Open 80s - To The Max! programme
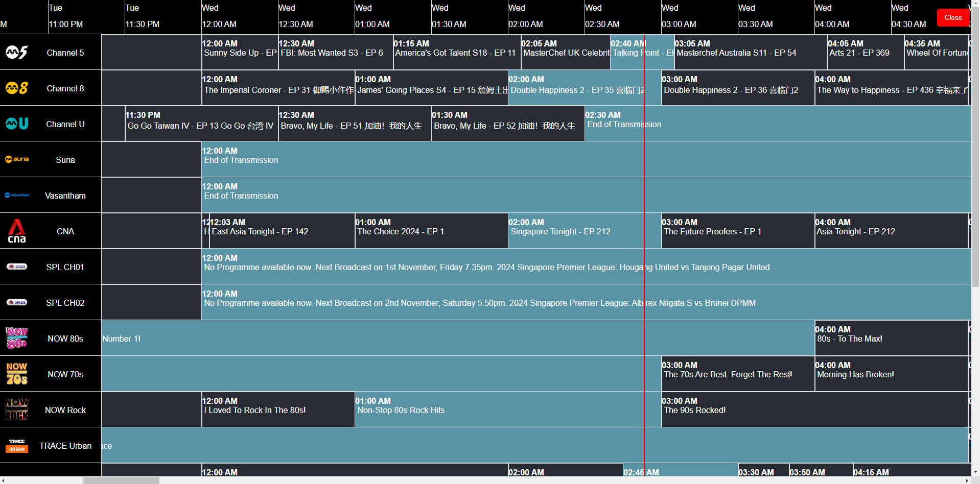 [891, 338]
